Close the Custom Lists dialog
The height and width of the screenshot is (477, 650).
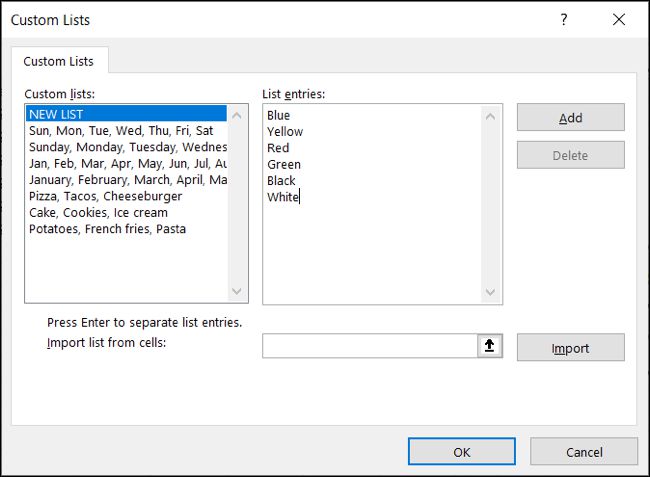(618, 20)
